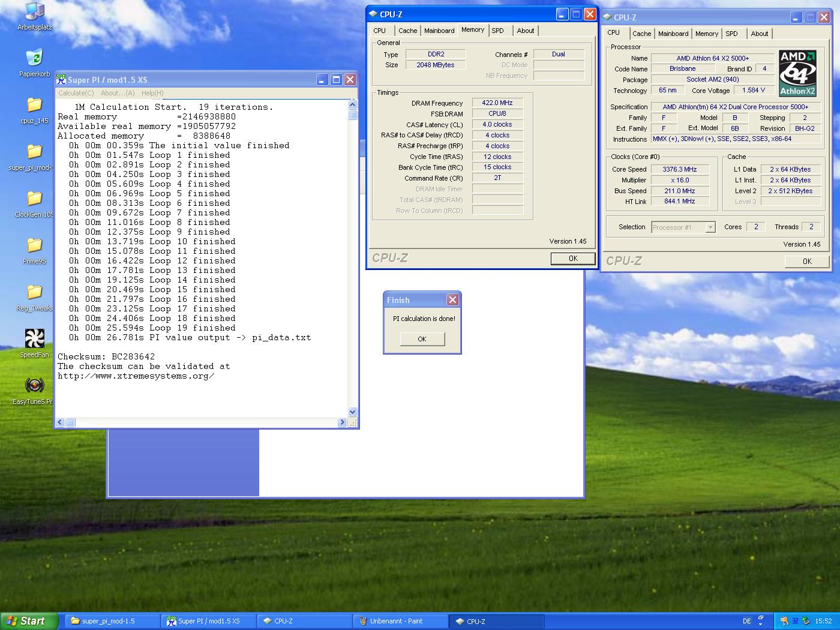Image resolution: width=840 pixels, height=630 pixels.
Task: Click OK in the right CPU-Z window
Action: (807, 262)
